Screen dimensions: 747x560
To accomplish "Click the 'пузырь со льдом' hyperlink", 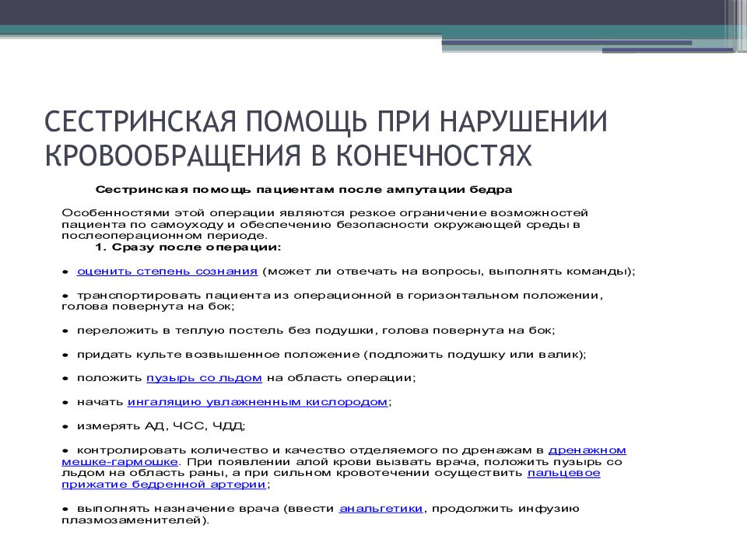I will (x=204, y=377).
